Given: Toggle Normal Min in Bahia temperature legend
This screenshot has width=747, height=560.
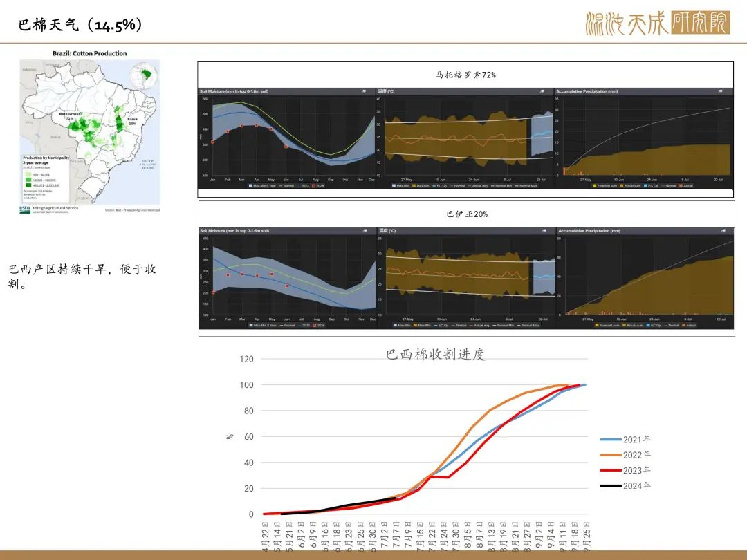Looking at the screenshot, I should [x=504, y=325].
